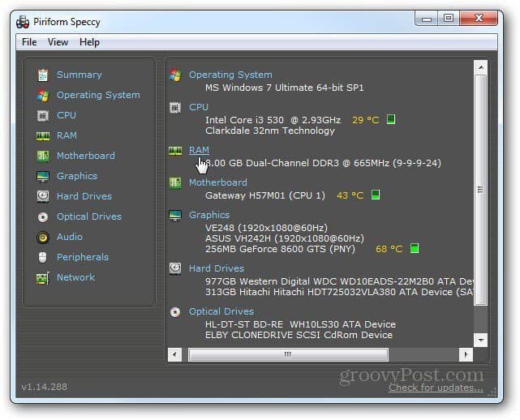
Task: Click the Optical Drives disc icon in sidebar
Action: 43,217
